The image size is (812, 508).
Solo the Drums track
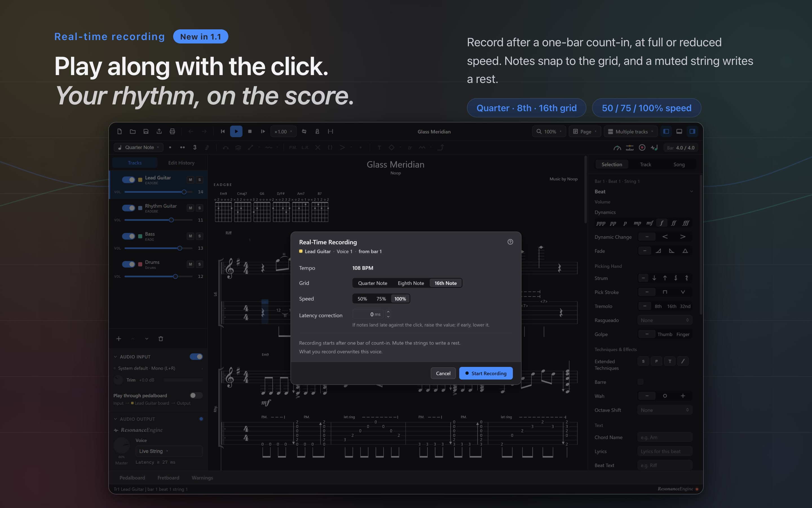tap(200, 264)
